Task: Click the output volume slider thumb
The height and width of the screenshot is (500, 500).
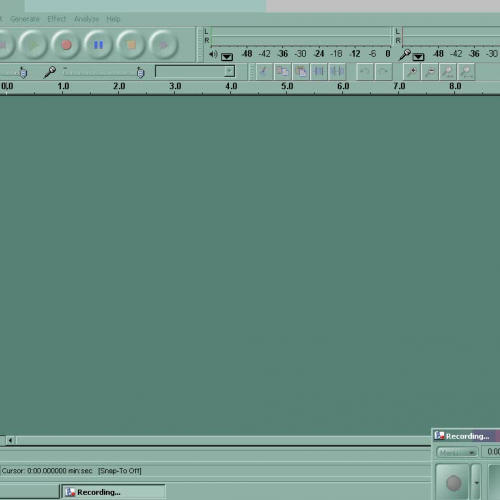Action: pyautogui.click(x=23, y=72)
